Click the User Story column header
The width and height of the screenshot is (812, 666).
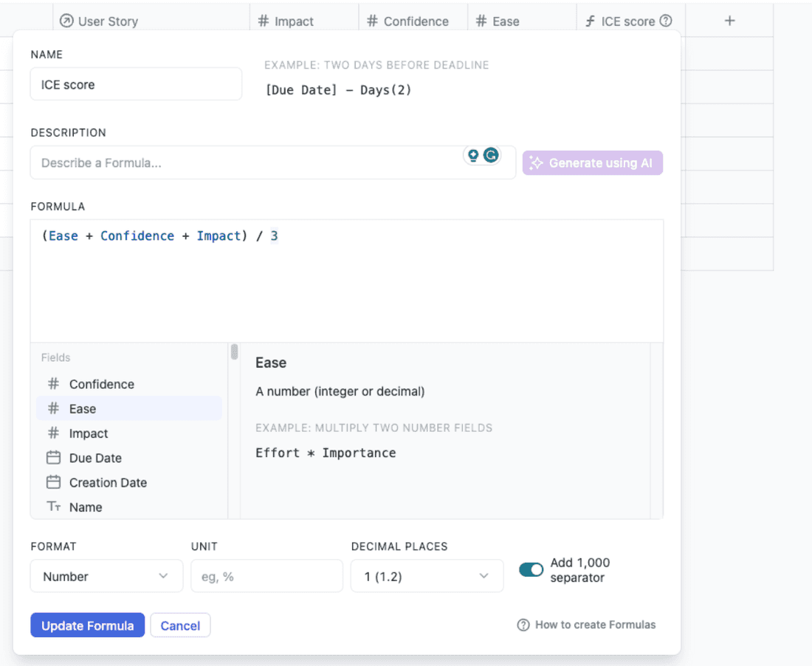(x=108, y=21)
